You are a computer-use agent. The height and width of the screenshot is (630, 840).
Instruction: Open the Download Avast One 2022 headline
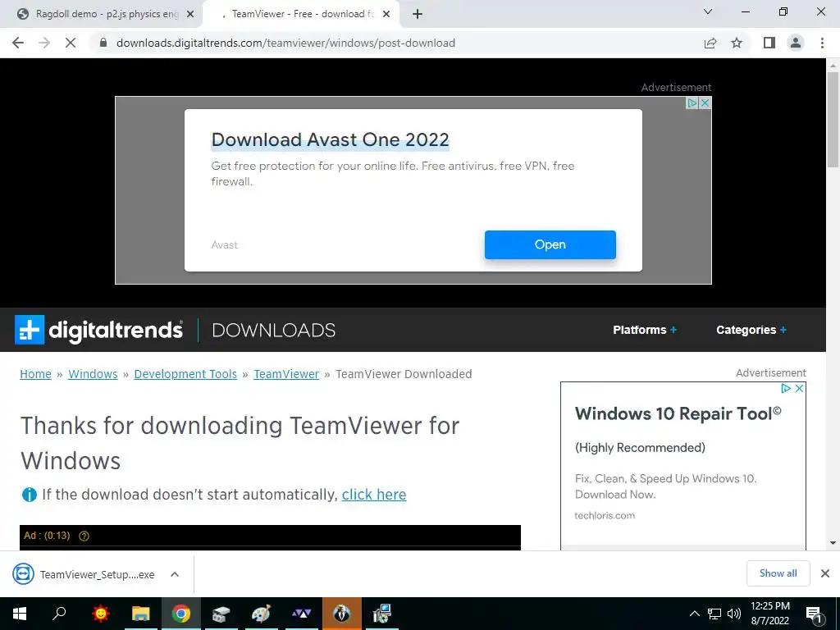pyautogui.click(x=330, y=139)
